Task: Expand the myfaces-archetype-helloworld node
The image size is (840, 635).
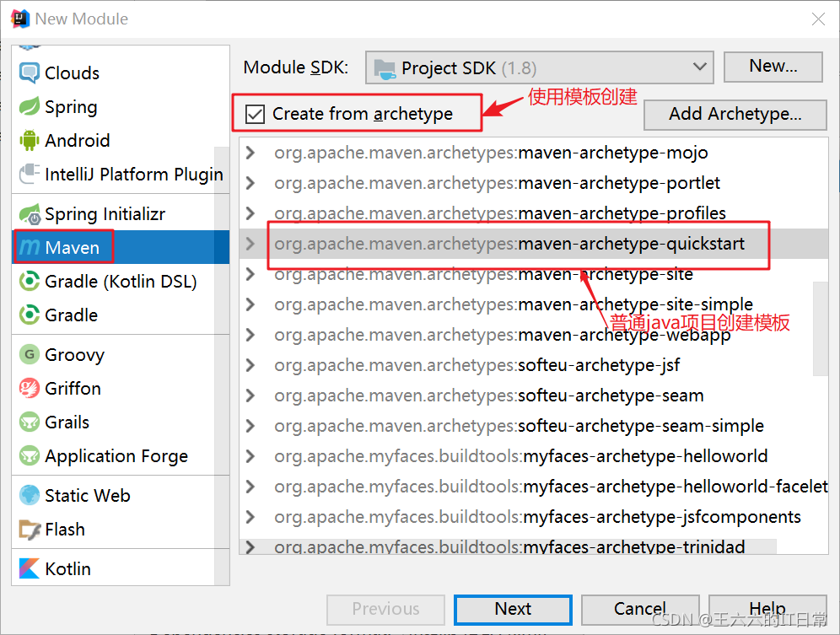Action: (250, 456)
